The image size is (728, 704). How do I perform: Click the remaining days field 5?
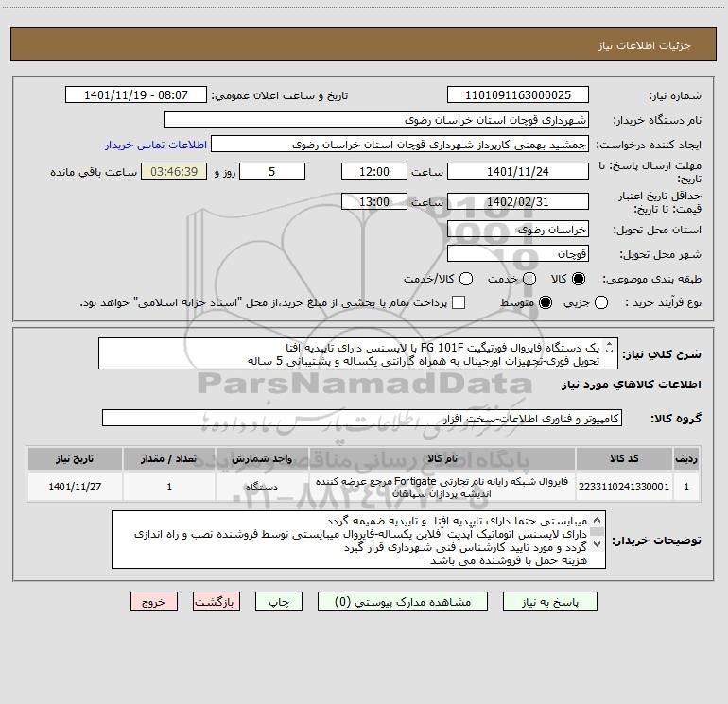(272, 171)
